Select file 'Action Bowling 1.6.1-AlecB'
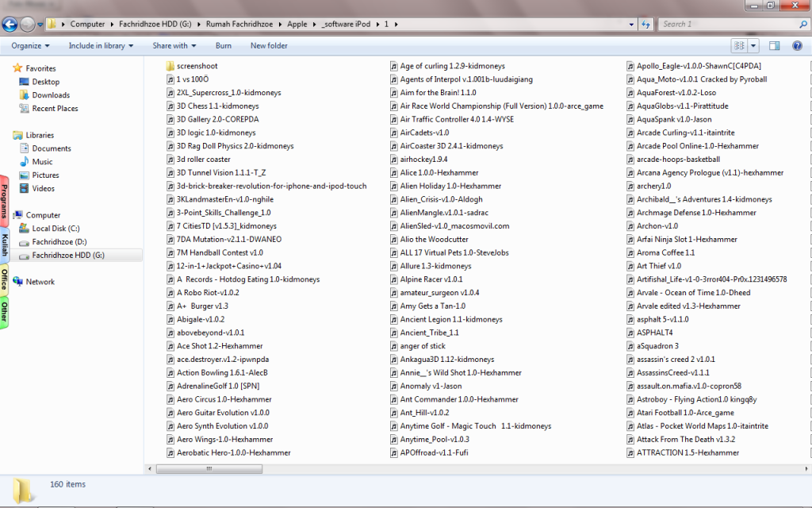 pos(222,373)
